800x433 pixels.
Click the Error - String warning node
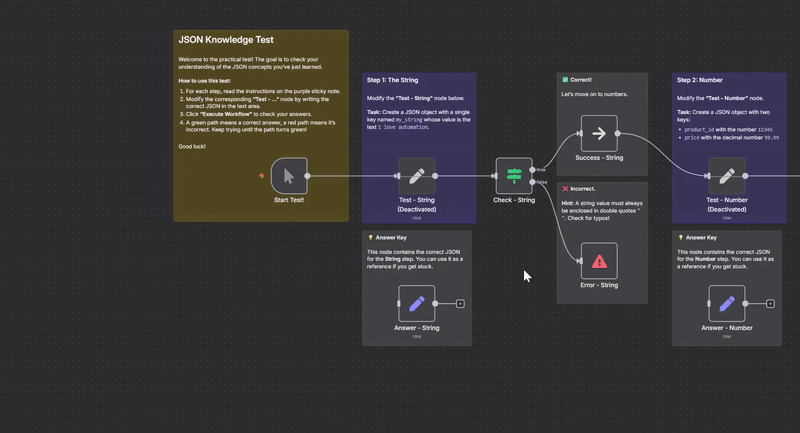[599, 260]
